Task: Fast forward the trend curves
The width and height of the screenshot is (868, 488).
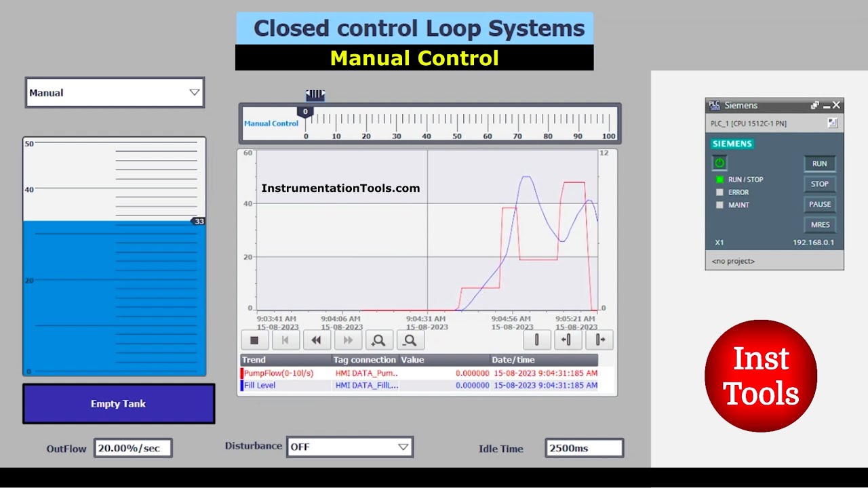Action: tap(347, 340)
